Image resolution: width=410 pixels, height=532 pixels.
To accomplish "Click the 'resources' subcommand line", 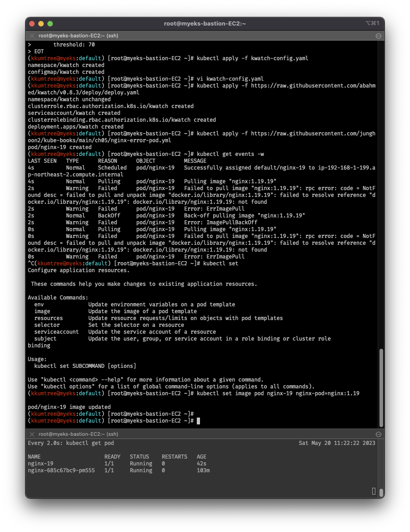I will click(159, 318).
